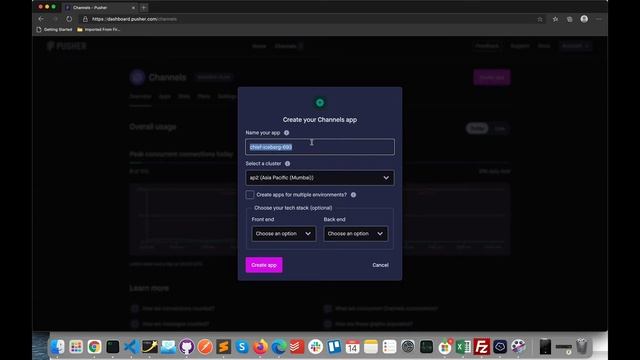Screen dimensions: 640x360
Task: Open GitHub Desktop in the dock
Action: [x=187, y=347]
